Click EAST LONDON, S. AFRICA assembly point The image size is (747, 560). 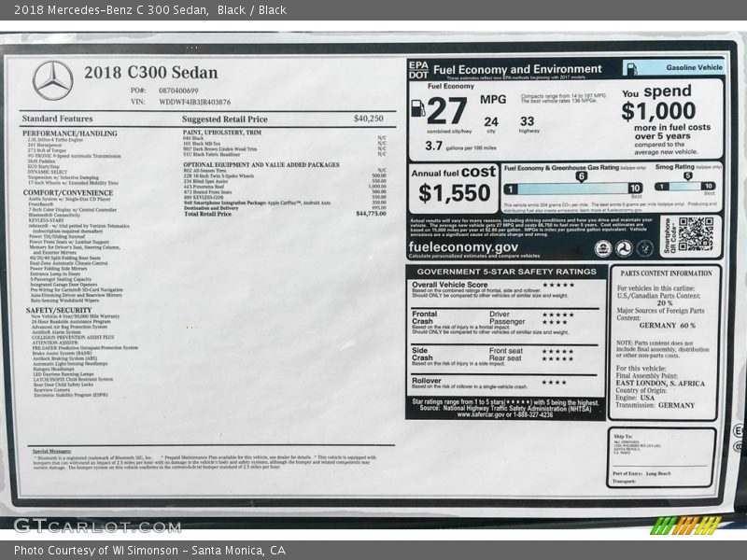pyautogui.click(x=660, y=384)
